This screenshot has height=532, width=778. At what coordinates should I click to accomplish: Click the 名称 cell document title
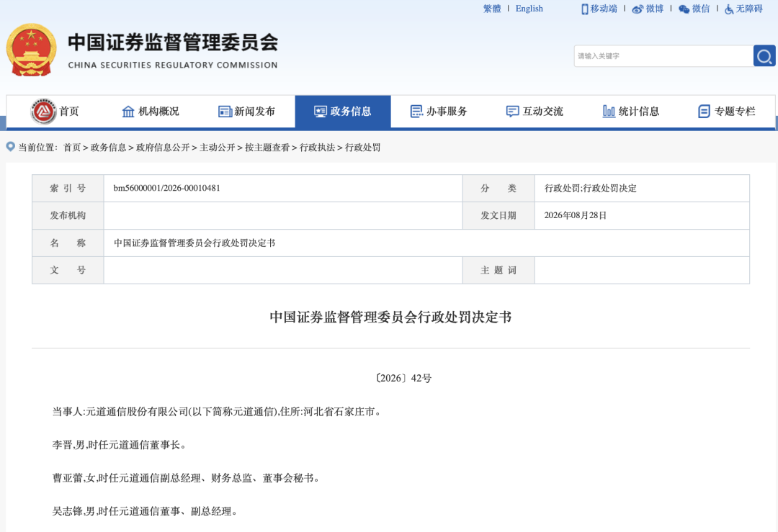194,243
